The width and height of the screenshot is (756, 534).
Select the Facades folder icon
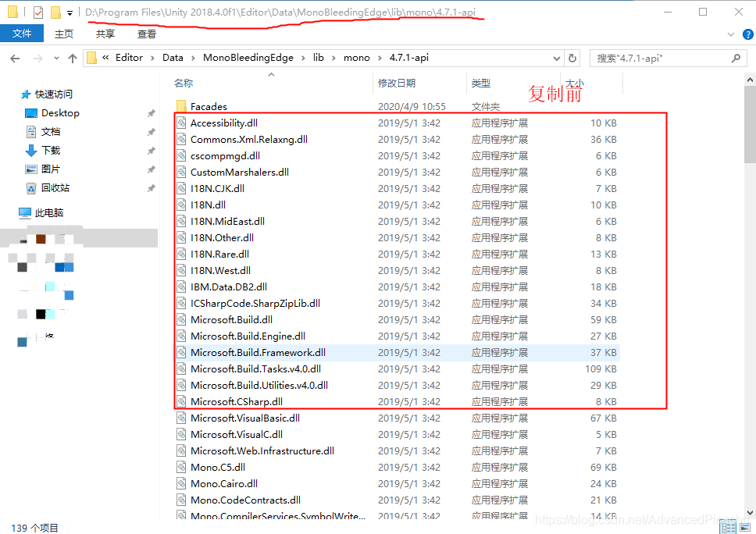[x=181, y=106]
